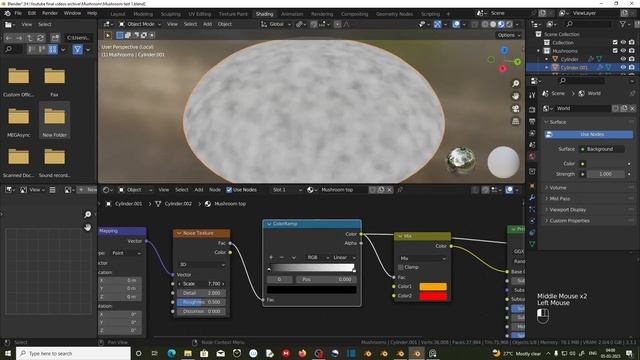Click the Use Nodes button in World Surface
This screenshot has width=640, height=360.
click(x=589, y=134)
